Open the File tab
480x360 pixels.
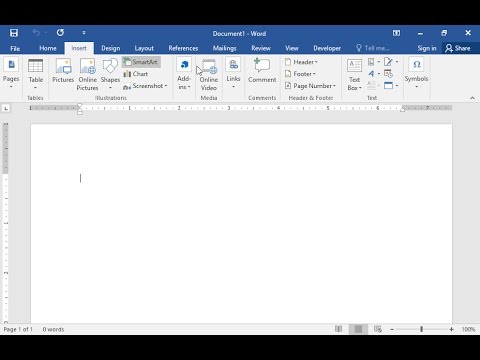pos(15,48)
